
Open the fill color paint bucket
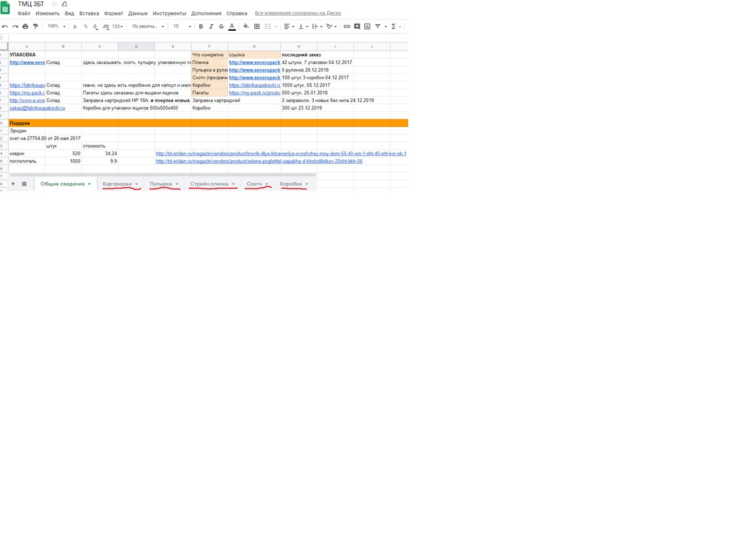[246, 27]
